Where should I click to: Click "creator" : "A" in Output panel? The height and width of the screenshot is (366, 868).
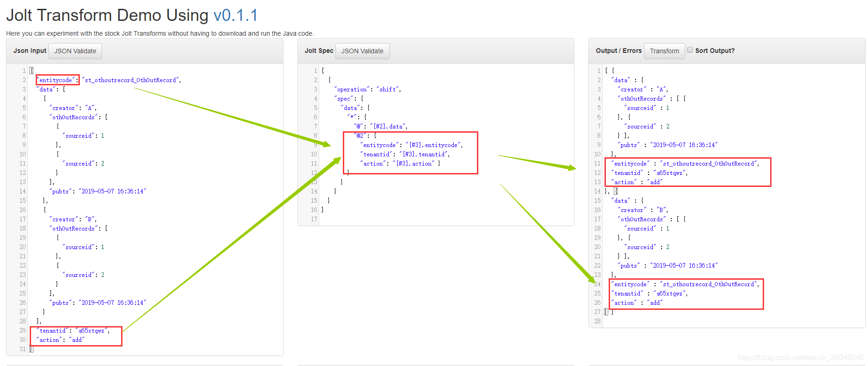pos(643,90)
